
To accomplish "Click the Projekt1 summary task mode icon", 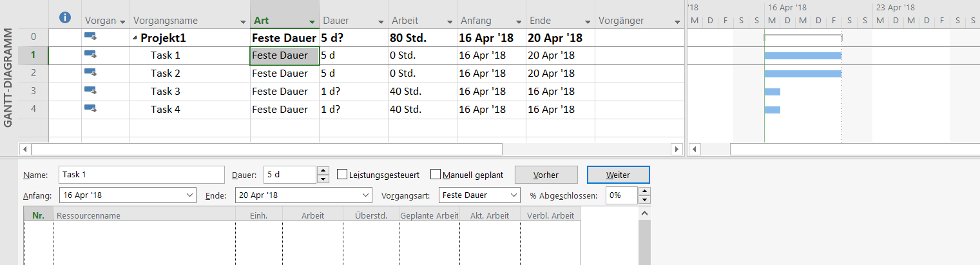I will tap(90, 37).
